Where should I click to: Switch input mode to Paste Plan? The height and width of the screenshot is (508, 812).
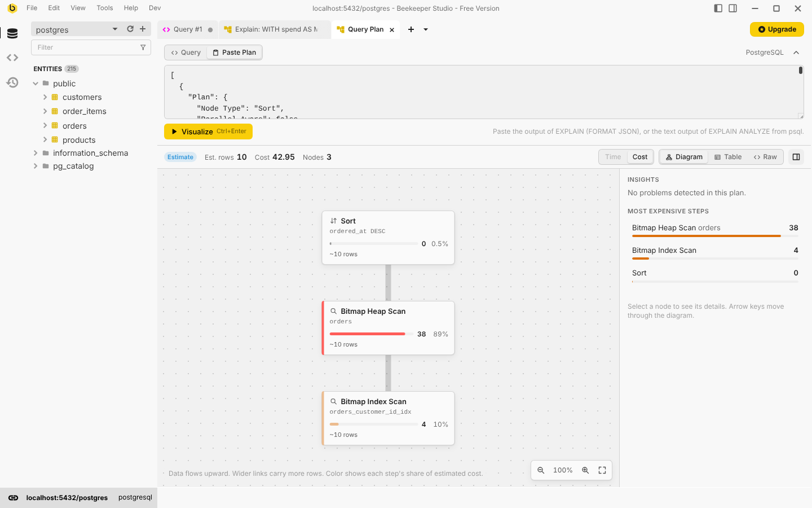click(x=234, y=52)
